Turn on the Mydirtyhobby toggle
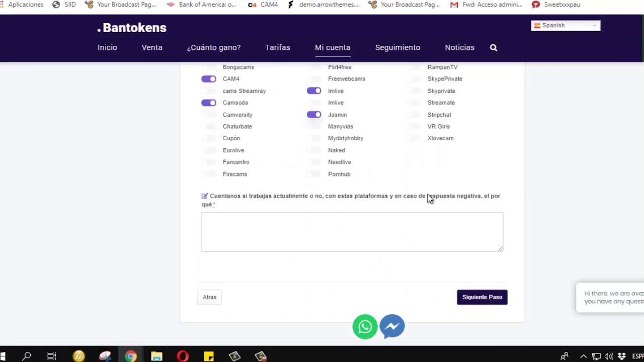644x362 pixels. click(314, 138)
